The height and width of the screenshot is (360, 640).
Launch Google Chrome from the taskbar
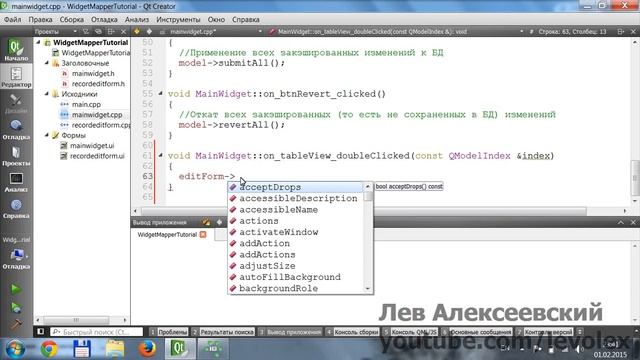point(49,349)
